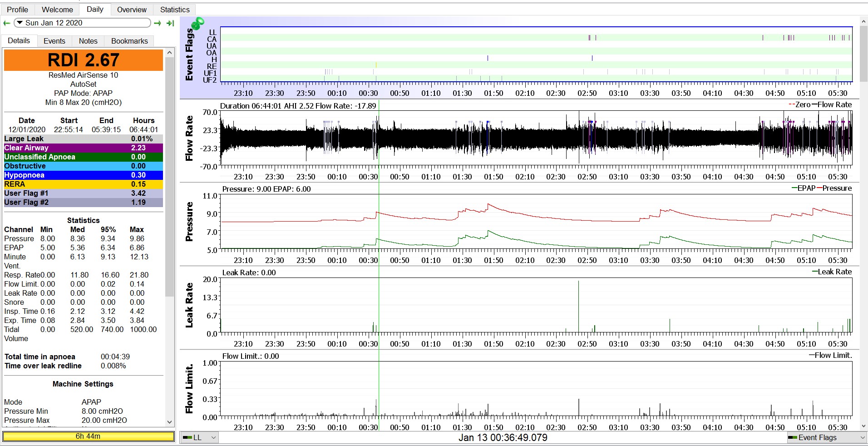
Task: Click the large leak spike near 02:45
Action: pyautogui.click(x=578, y=307)
